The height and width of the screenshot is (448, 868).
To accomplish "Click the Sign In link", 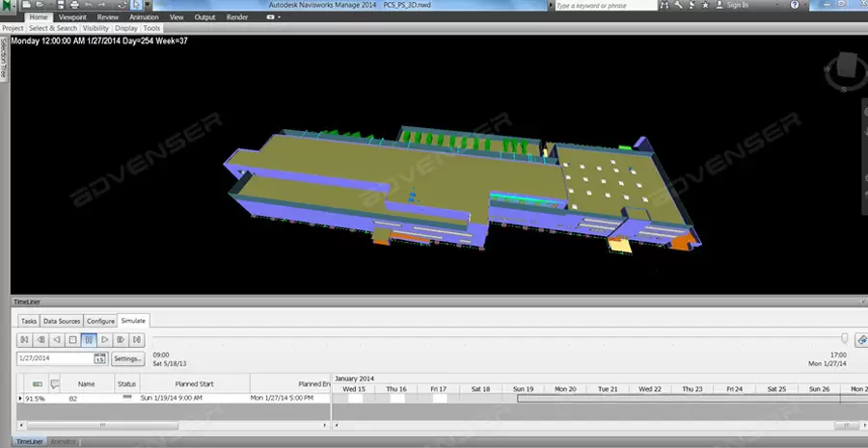I will click(x=738, y=5).
